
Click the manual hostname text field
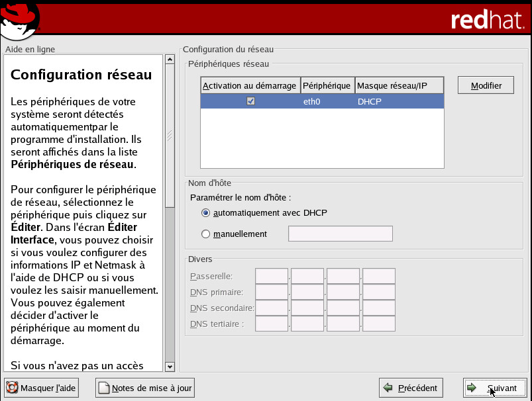click(340, 234)
